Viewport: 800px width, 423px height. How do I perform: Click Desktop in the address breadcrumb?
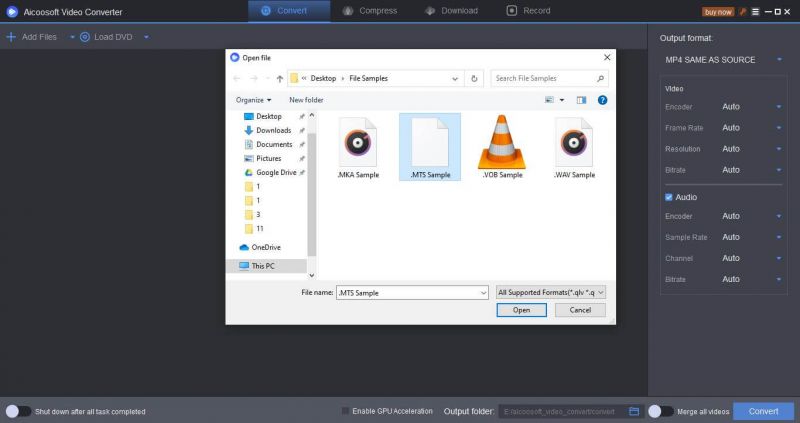[323, 78]
